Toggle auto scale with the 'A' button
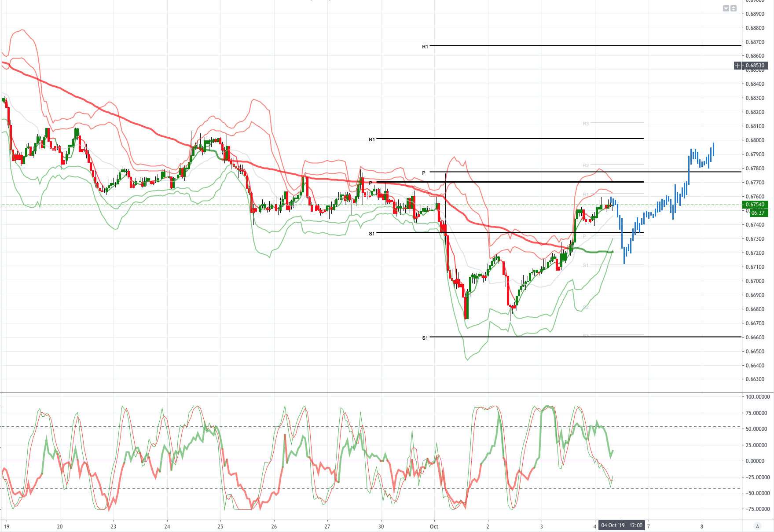Viewport: 774px width, 532px height. [757, 526]
